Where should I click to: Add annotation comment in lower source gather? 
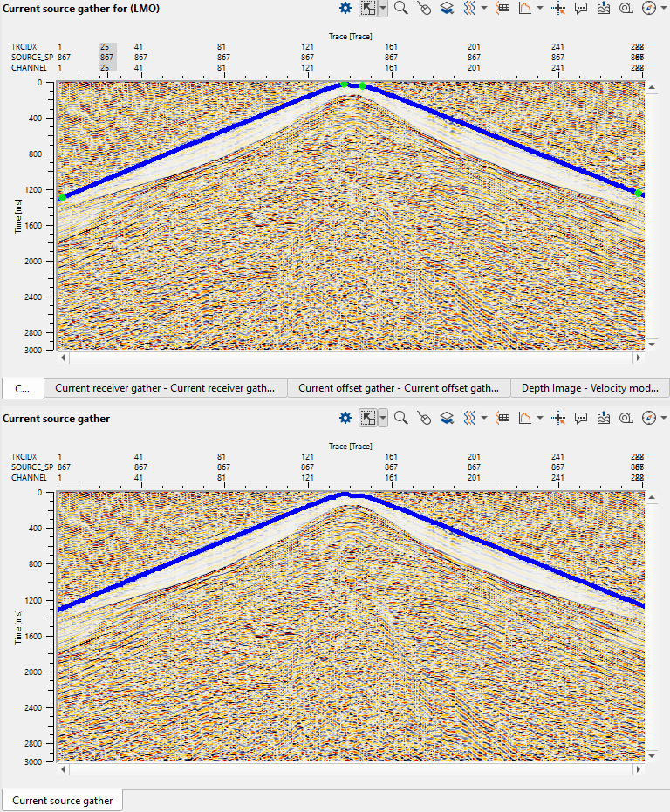point(581,418)
